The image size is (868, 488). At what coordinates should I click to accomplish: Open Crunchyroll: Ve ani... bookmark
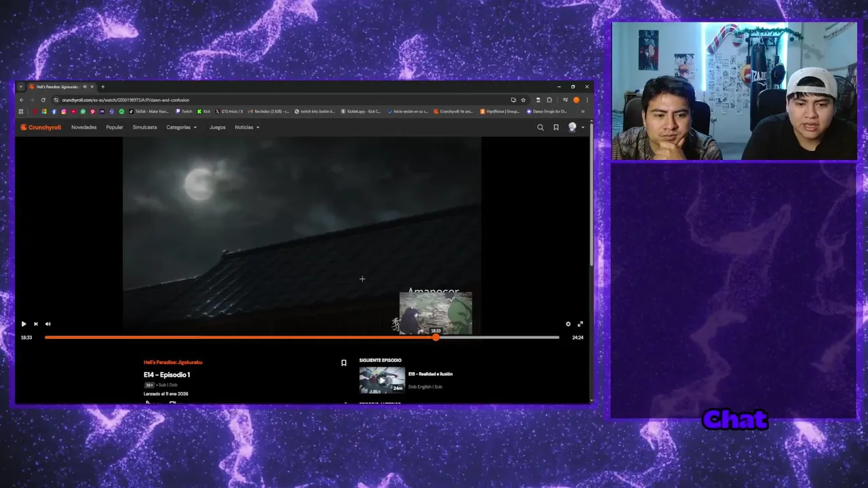pyautogui.click(x=454, y=111)
